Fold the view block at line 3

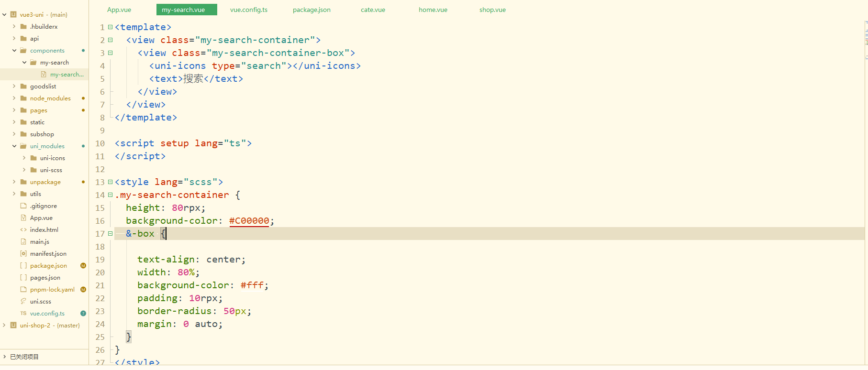[x=111, y=53]
